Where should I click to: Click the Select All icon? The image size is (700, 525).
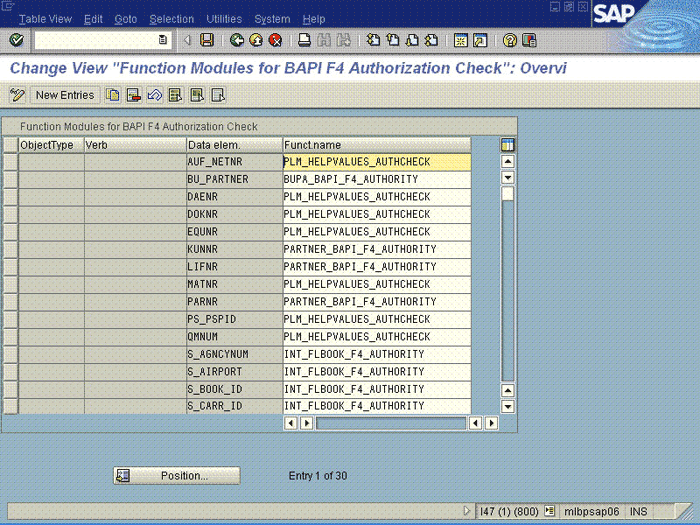click(x=175, y=95)
